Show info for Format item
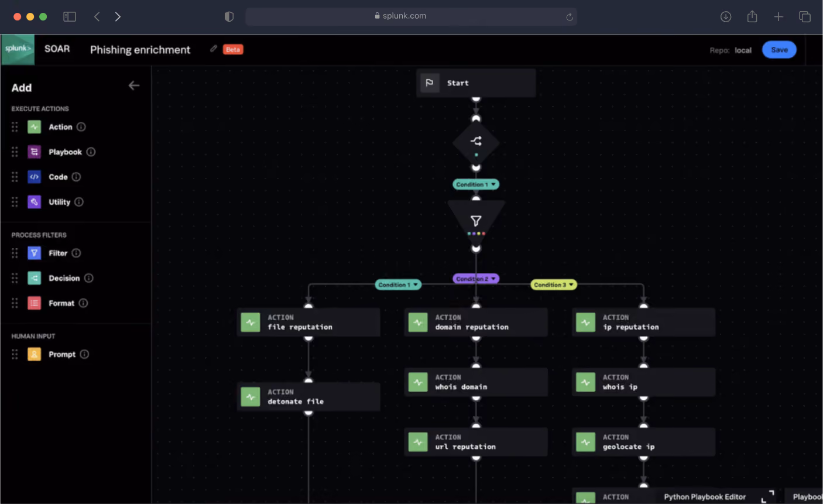The image size is (823, 504). (83, 303)
